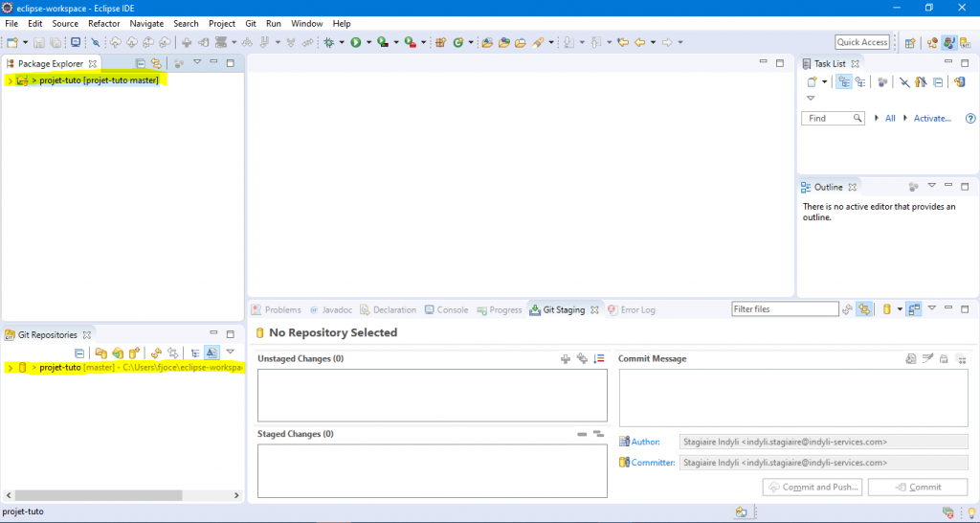980x523 pixels.
Task: Open Git Repositories View Menu triangle
Action: (230, 352)
